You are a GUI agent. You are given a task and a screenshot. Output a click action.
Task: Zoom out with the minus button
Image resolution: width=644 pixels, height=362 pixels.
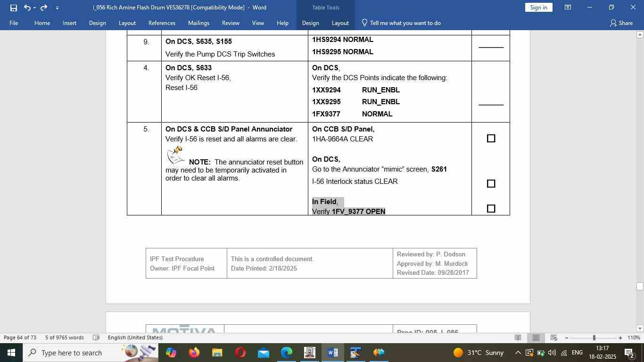click(567, 337)
